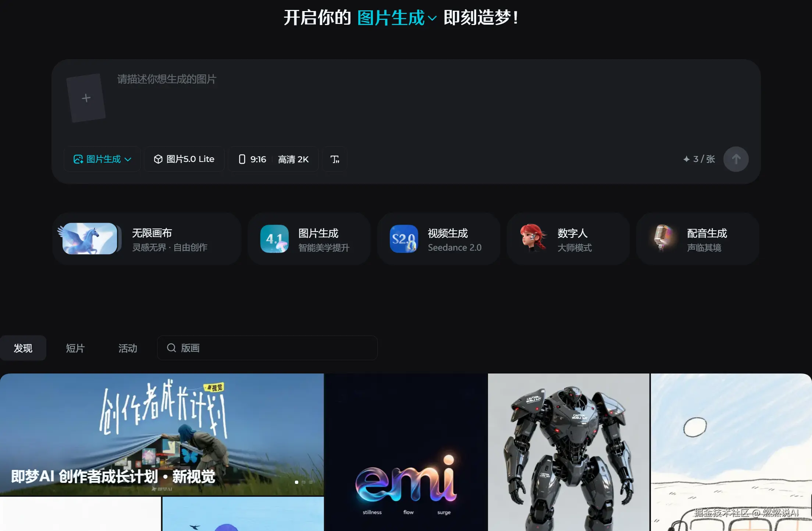Viewport: 812px width, 531px height.
Task: Open the black robot image thumbnail
Action: (568, 453)
